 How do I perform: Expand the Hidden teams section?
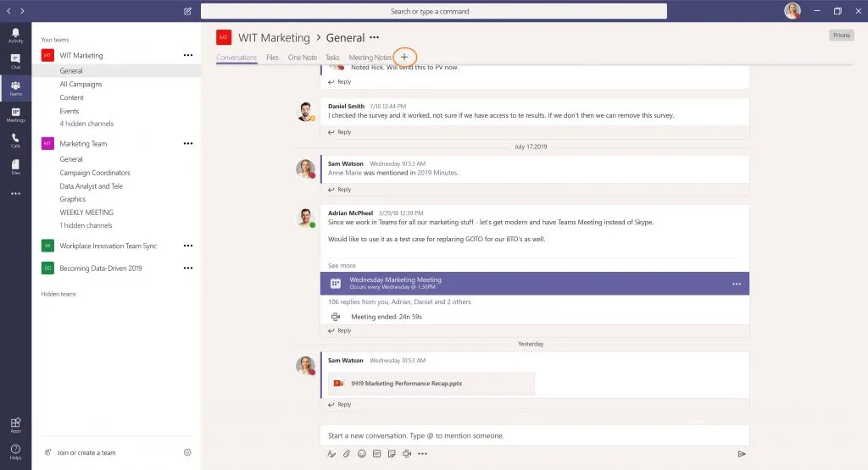[58, 294]
